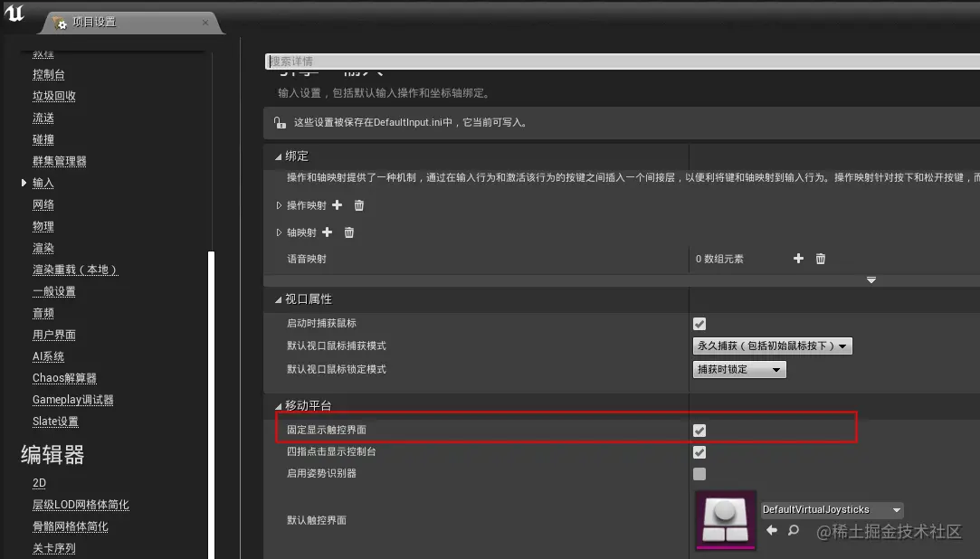Enable 启用姿势识别器 checkbox

coord(699,474)
